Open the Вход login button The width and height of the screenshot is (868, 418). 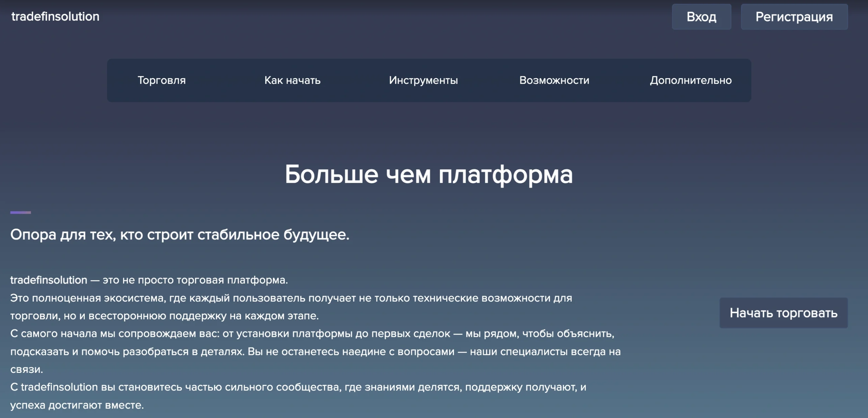pos(702,17)
